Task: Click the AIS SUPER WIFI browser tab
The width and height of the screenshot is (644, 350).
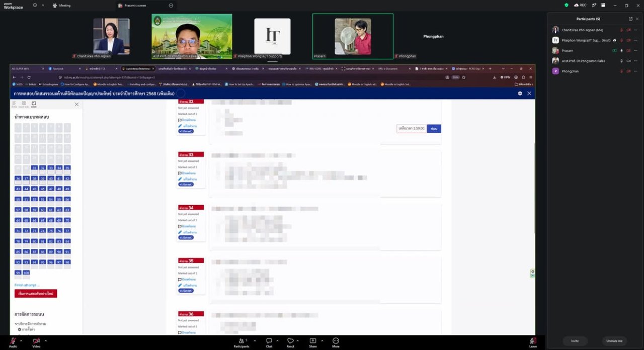Action: 28,68
